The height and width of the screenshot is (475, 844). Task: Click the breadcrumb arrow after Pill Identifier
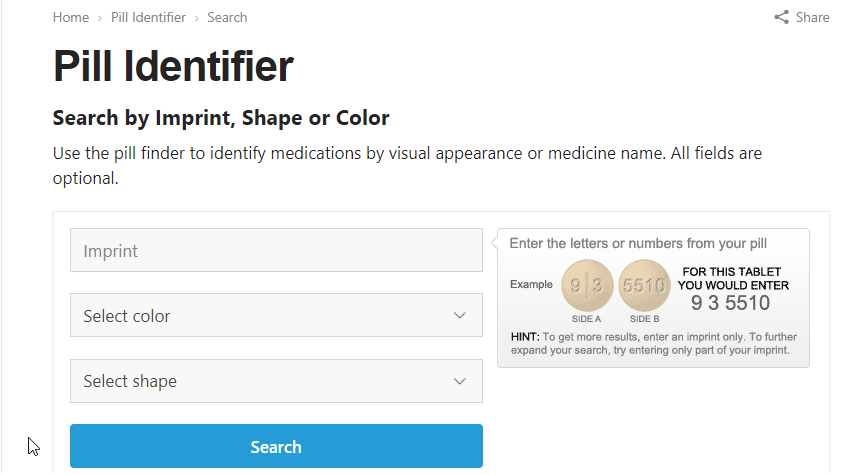[x=196, y=18]
